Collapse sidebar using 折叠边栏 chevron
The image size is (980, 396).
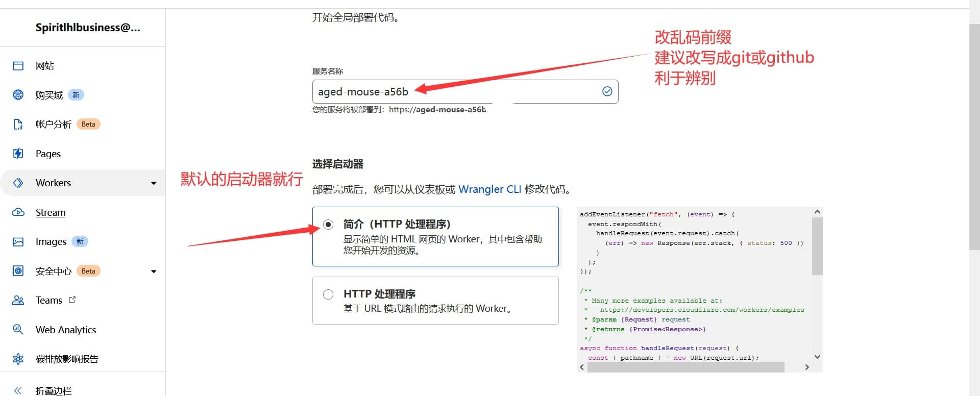[18, 390]
